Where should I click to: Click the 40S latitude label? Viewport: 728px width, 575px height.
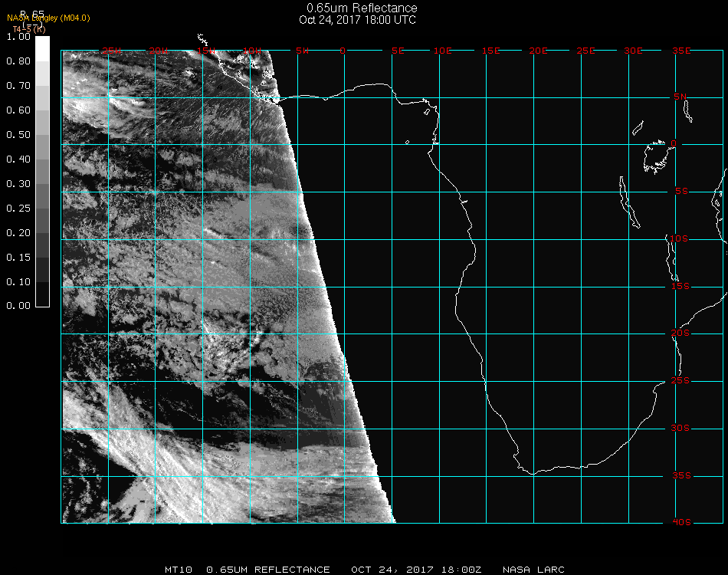click(x=681, y=523)
